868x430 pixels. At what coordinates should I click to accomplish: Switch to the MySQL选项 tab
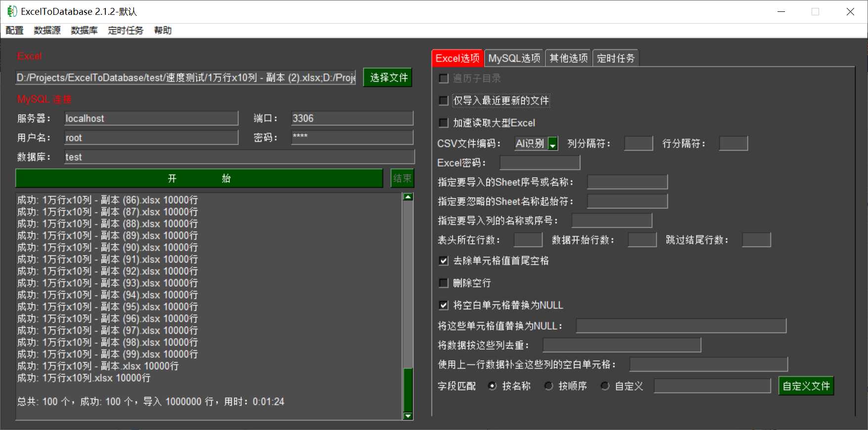pos(514,58)
